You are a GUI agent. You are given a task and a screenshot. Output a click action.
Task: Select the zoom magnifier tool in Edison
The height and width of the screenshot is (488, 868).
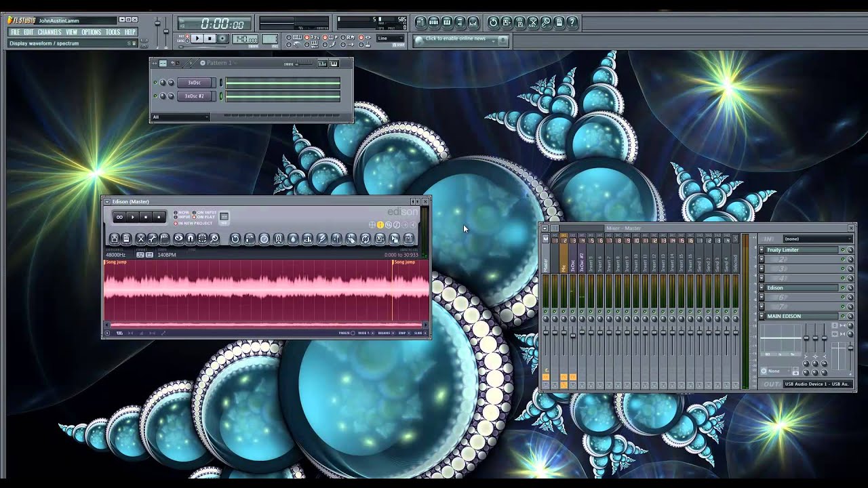click(214, 239)
